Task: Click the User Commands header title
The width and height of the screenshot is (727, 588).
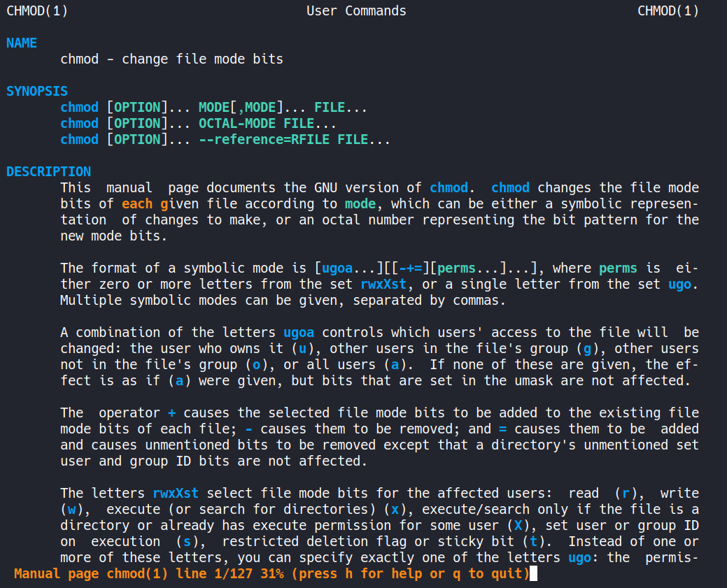Action: pos(356,10)
